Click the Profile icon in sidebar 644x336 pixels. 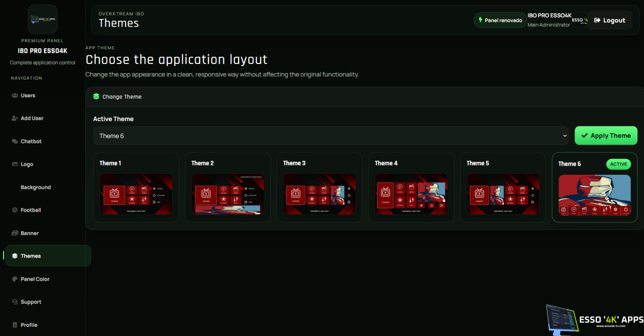pos(15,325)
